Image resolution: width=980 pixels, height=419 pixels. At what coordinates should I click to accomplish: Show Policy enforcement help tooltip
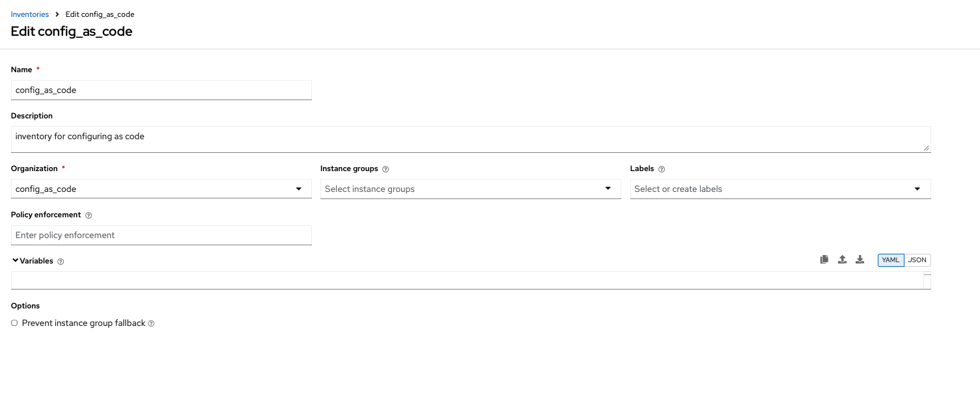(x=89, y=215)
